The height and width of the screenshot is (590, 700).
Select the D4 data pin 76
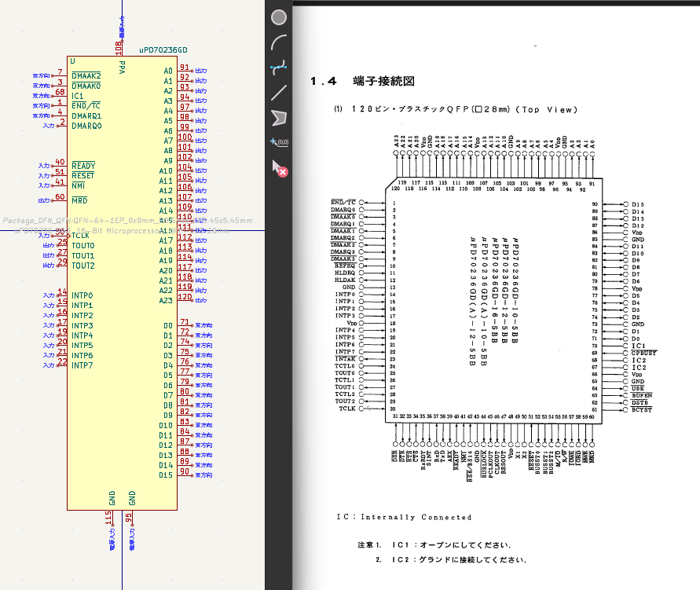[x=185, y=365]
